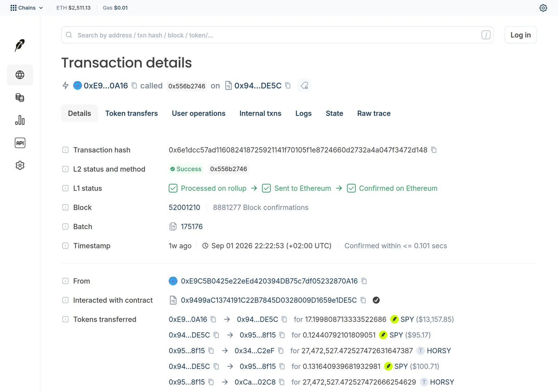Show info hint for Timestamp
Screen dimensions: 558x392
coord(65,246)
